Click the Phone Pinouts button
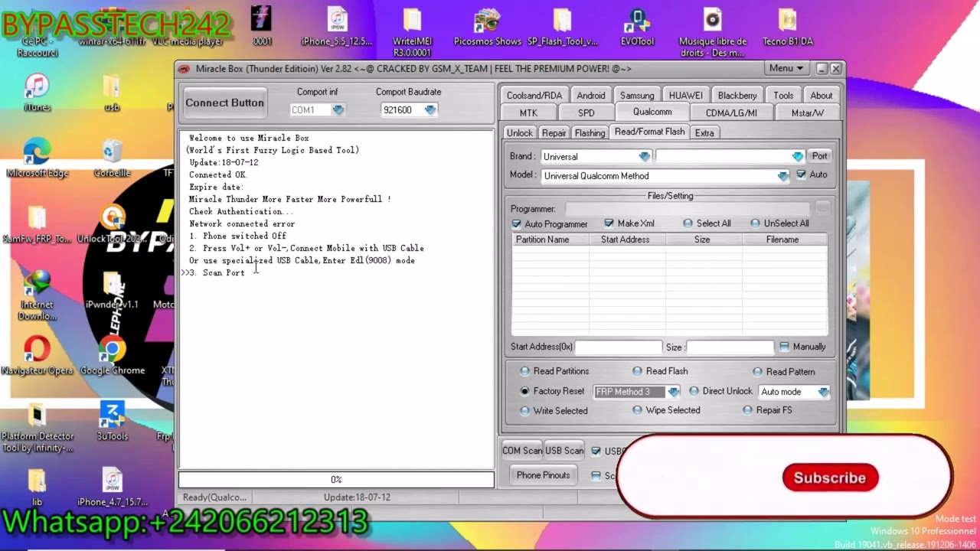This screenshot has width=980, height=551. [543, 475]
